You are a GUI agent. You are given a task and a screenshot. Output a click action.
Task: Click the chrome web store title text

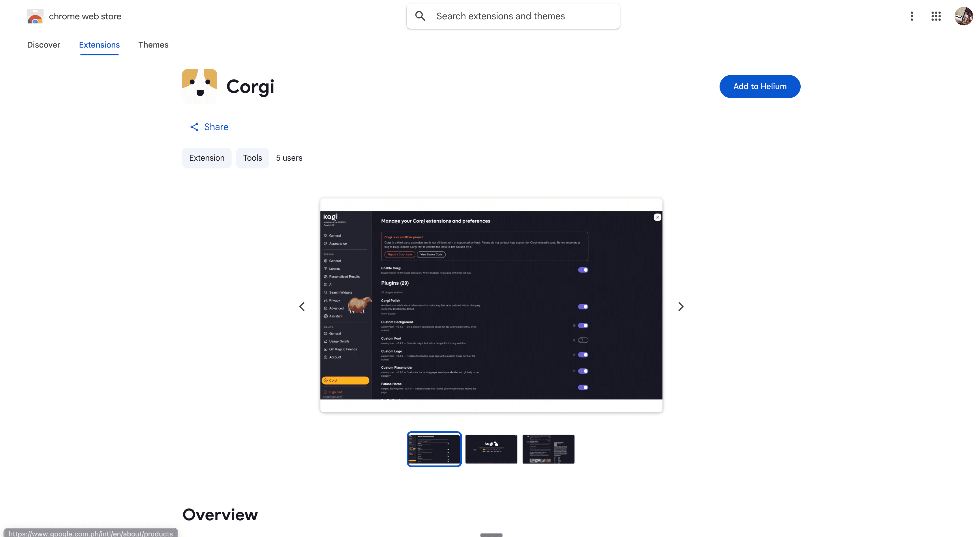click(85, 16)
